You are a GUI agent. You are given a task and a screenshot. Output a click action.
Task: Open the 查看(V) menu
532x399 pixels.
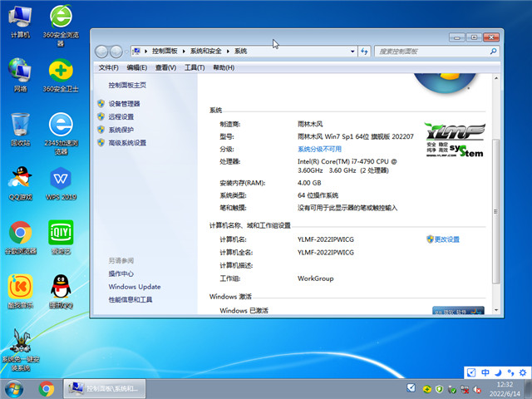tap(165, 67)
